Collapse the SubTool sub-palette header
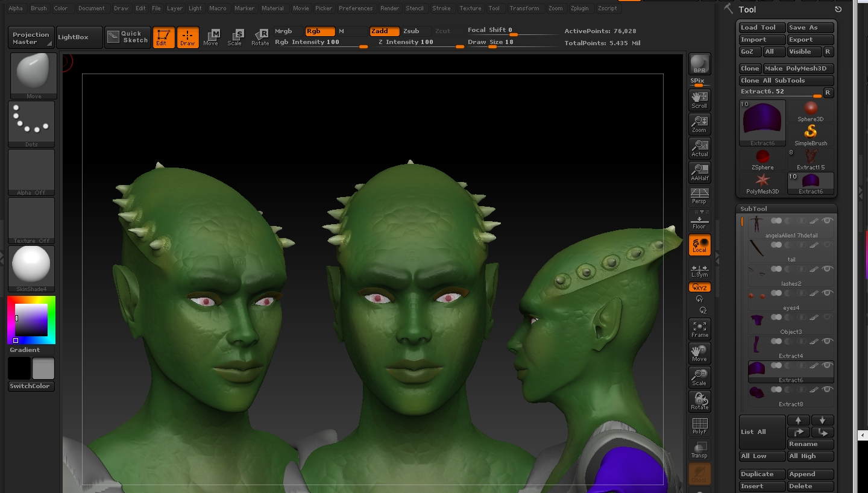This screenshot has height=493, width=868. tap(753, 209)
